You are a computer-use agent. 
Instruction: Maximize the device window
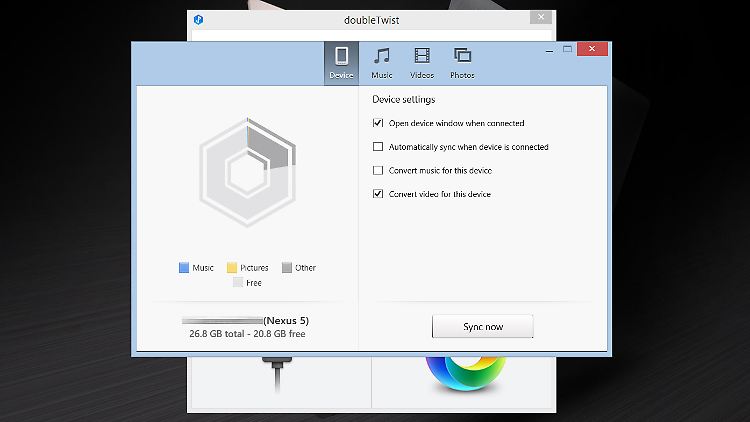point(567,49)
